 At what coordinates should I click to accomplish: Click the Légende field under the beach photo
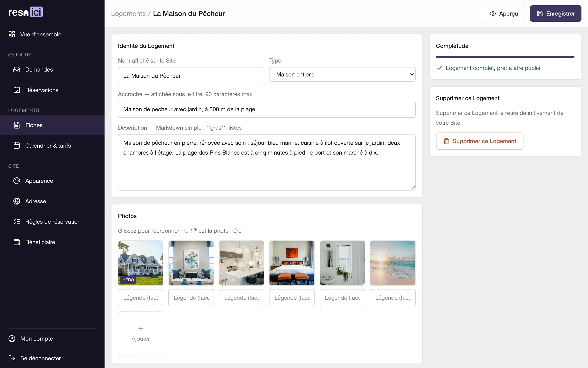coord(393,298)
